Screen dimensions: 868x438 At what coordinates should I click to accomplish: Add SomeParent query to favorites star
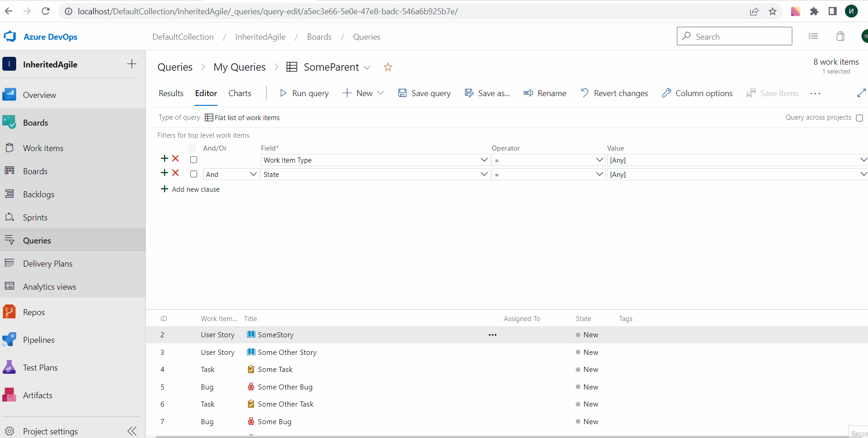pos(388,67)
